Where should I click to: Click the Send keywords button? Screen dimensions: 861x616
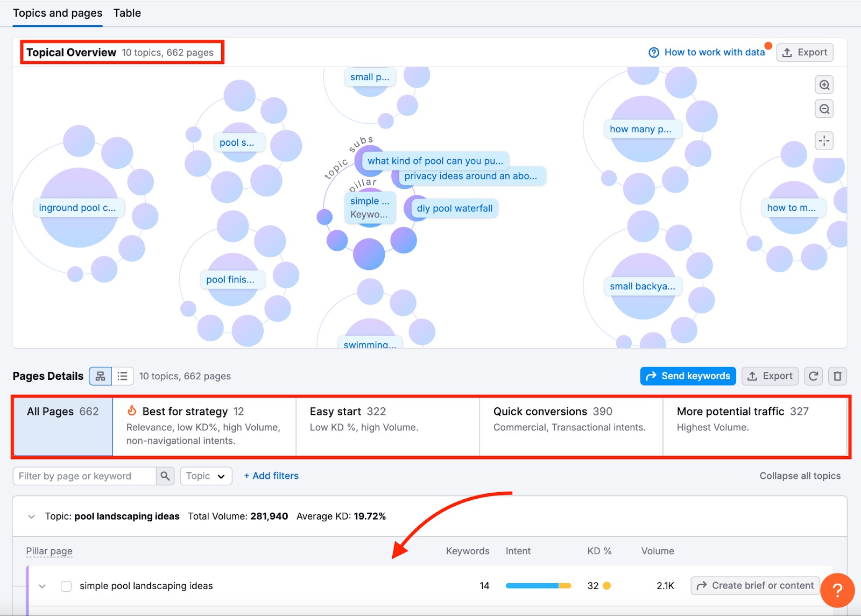(688, 376)
